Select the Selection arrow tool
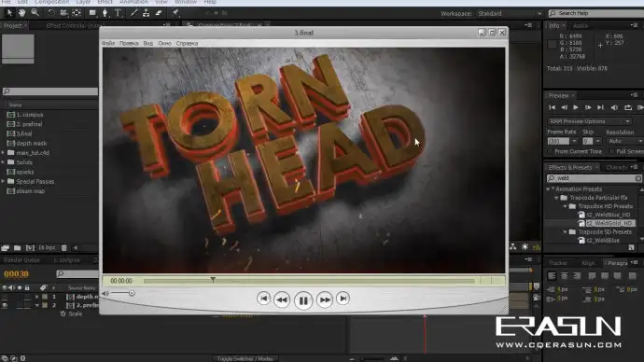Screen dimensions: 644x362 click(x=9, y=13)
